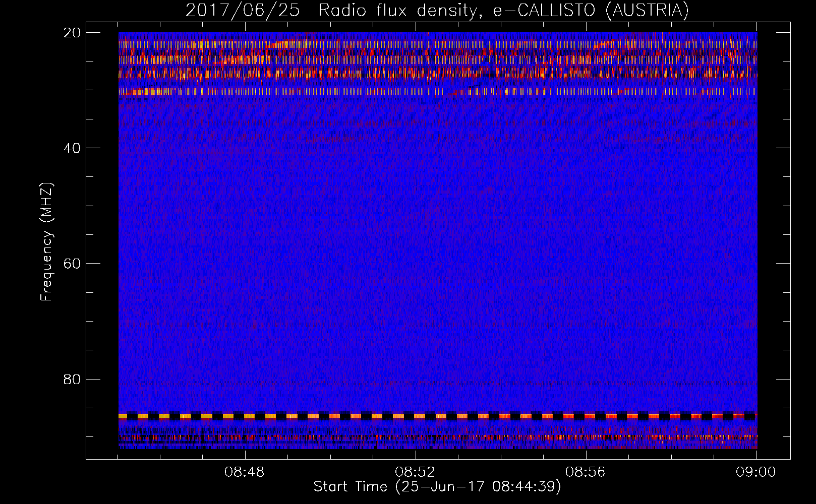Click the 08:52 time tick label
The width and height of the screenshot is (816, 504).
click(415, 472)
